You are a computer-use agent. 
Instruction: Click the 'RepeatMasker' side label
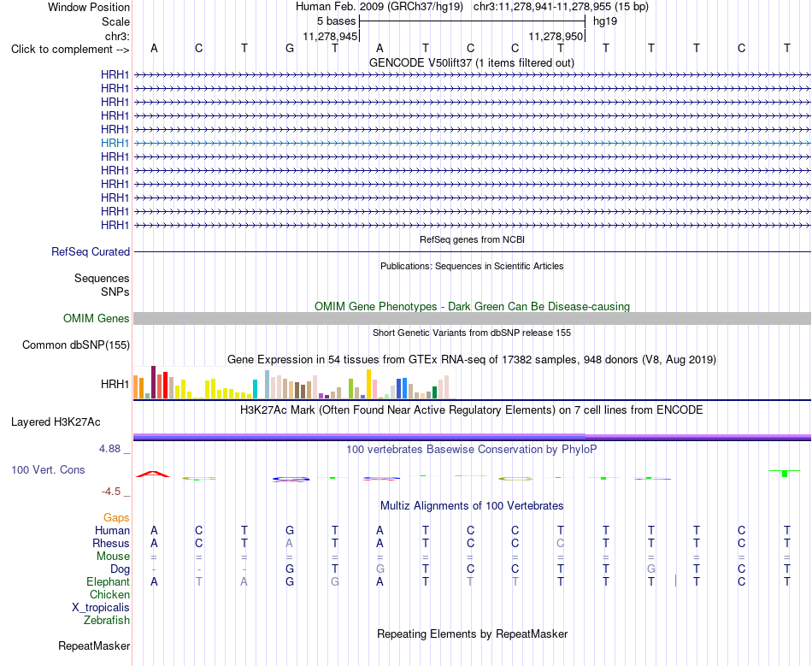click(x=94, y=646)
